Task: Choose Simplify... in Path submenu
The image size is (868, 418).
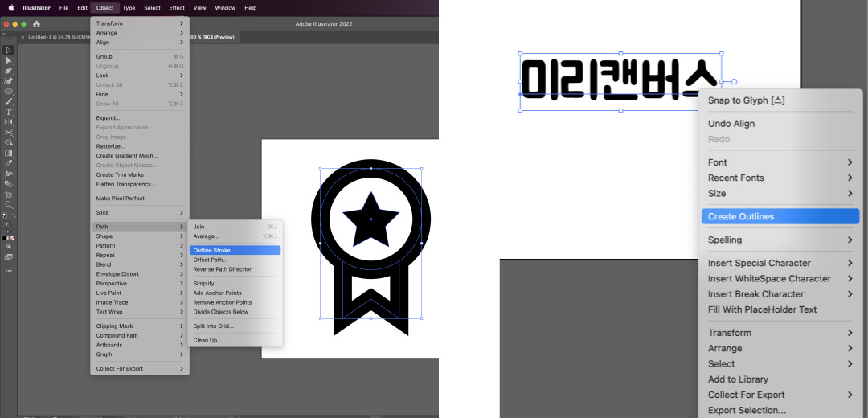Action: click(235, 284)
